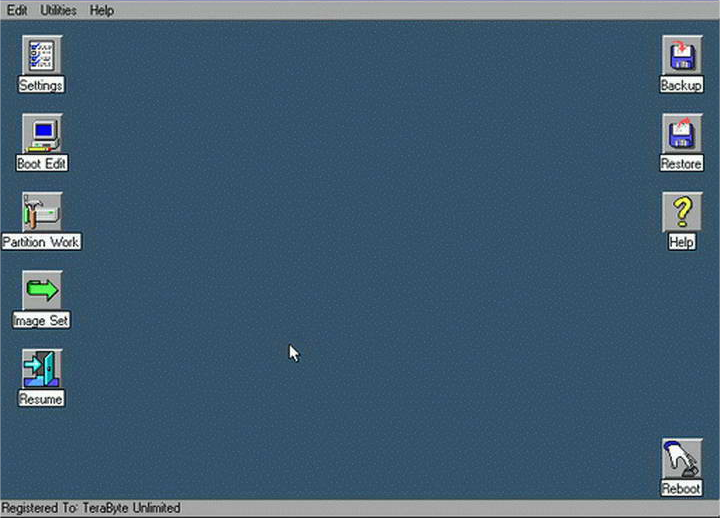This screenshot has width=720, height=519.
Task: Open the Utilities menu
Action: [58, 10]
